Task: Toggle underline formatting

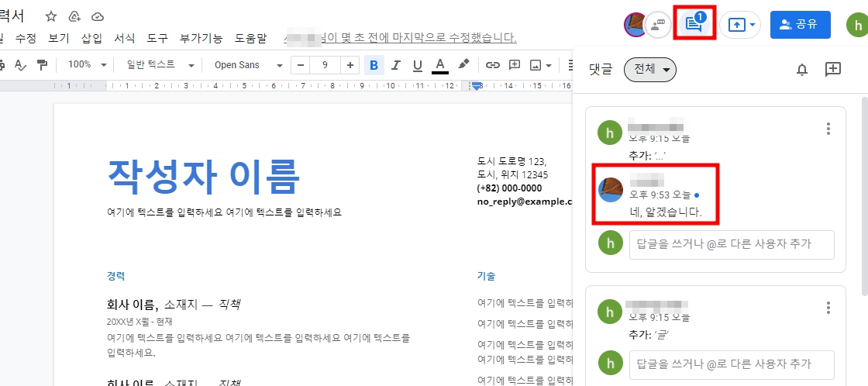Action: 418,65
